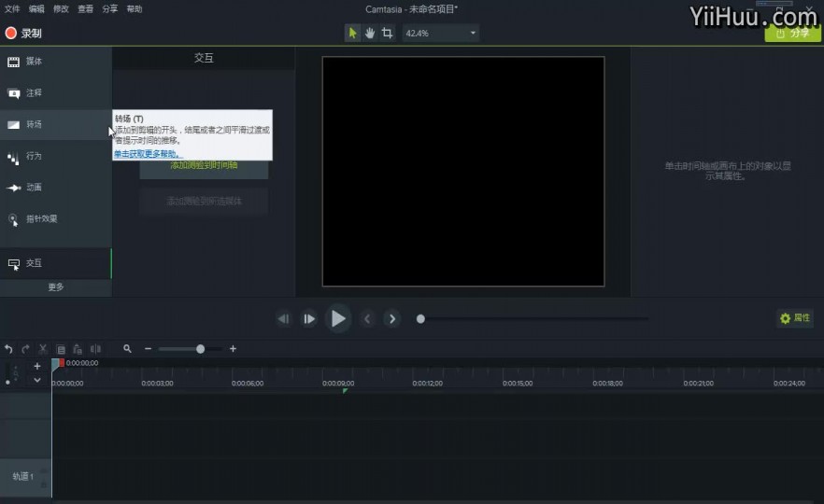Click the large Play button
Image resolution: width=824 pixels, height=504 pixels.
(338, 318)
